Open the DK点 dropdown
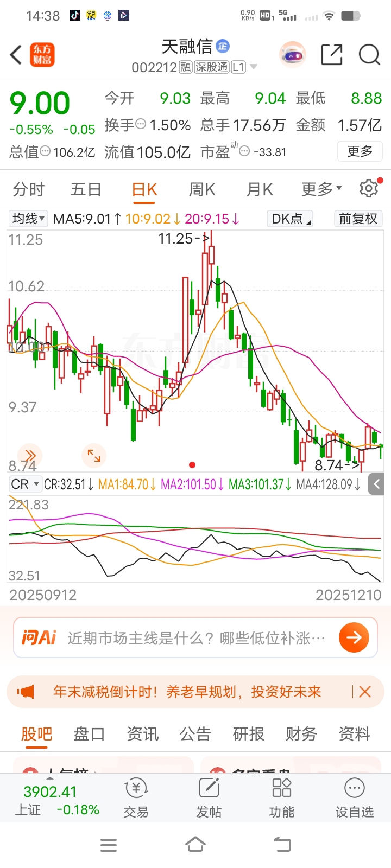Screen dimensions: 391x868 tap(291, 219)
